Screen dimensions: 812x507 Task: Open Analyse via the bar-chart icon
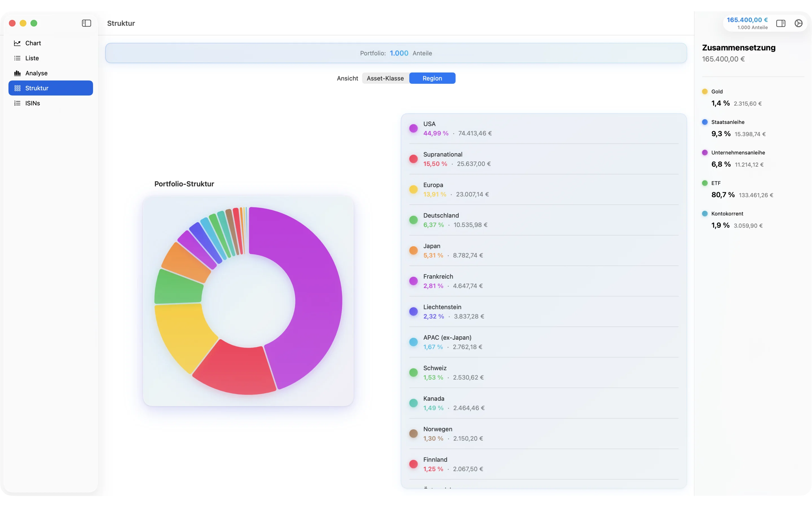coord(17,73)
